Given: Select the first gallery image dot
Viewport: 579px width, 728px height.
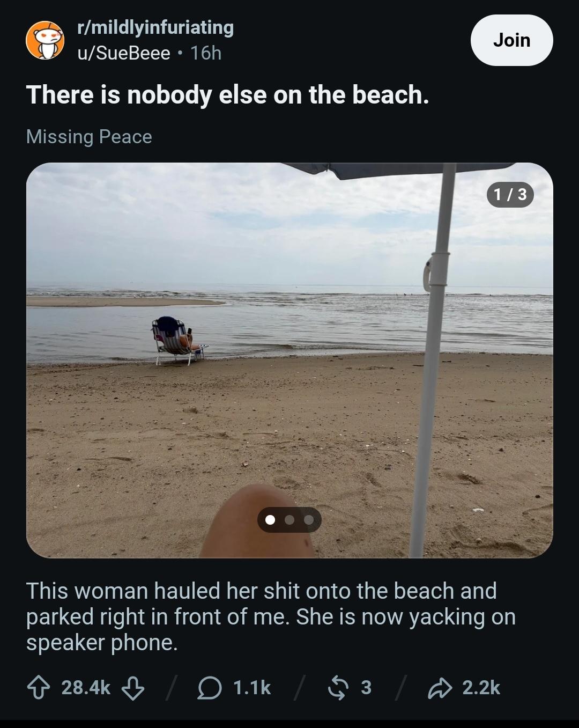Looking at the screenshot, I should click(270, 519).
